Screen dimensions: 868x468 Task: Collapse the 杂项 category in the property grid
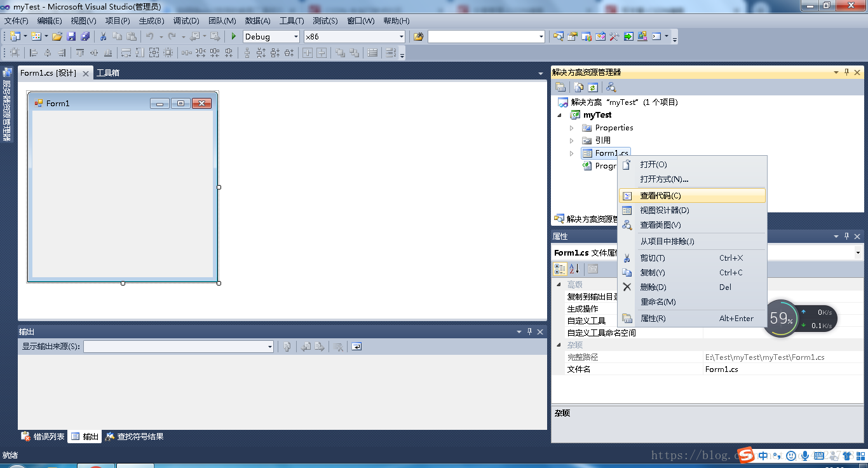[559, 345]
